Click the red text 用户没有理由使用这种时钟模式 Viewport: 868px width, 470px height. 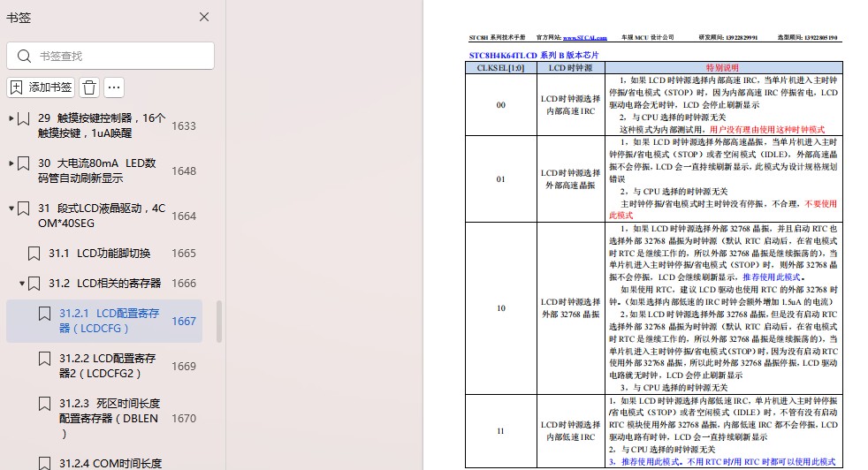pos(767,130)
